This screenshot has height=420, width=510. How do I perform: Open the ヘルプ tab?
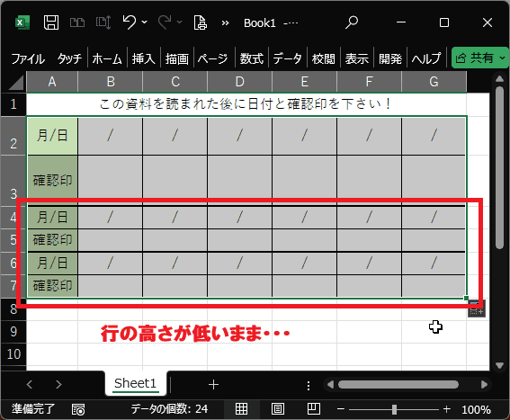(426, 58)
